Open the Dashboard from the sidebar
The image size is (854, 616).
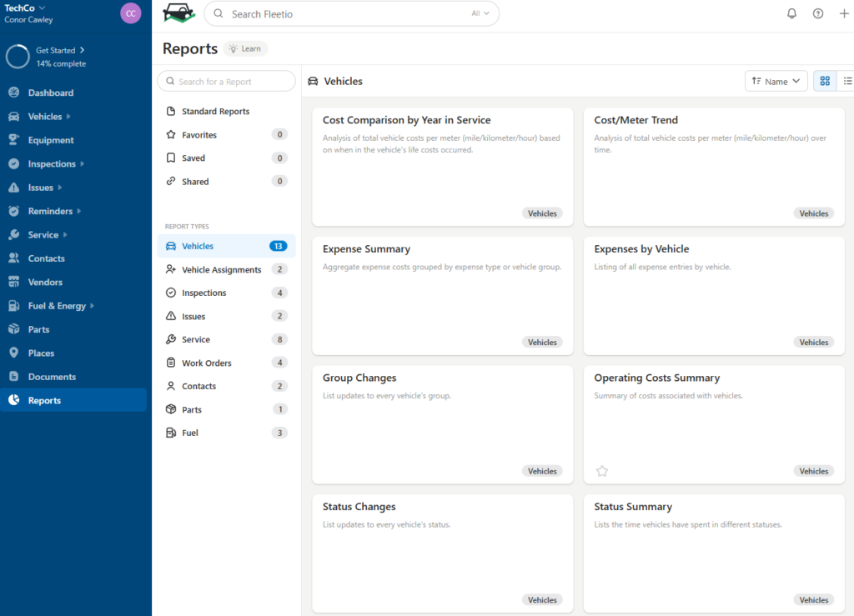coord(50,93)
